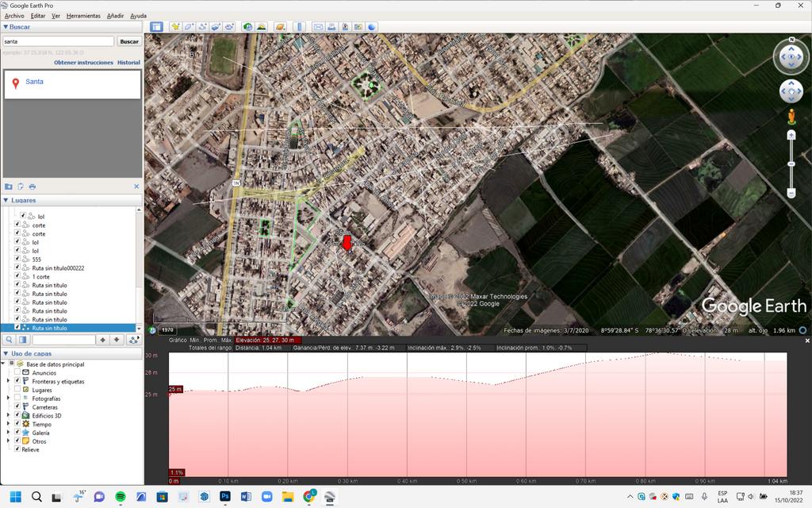Click the blue globe toolbar icon
This screenshot has height=508, width=812.
click(x=372, y=27)
